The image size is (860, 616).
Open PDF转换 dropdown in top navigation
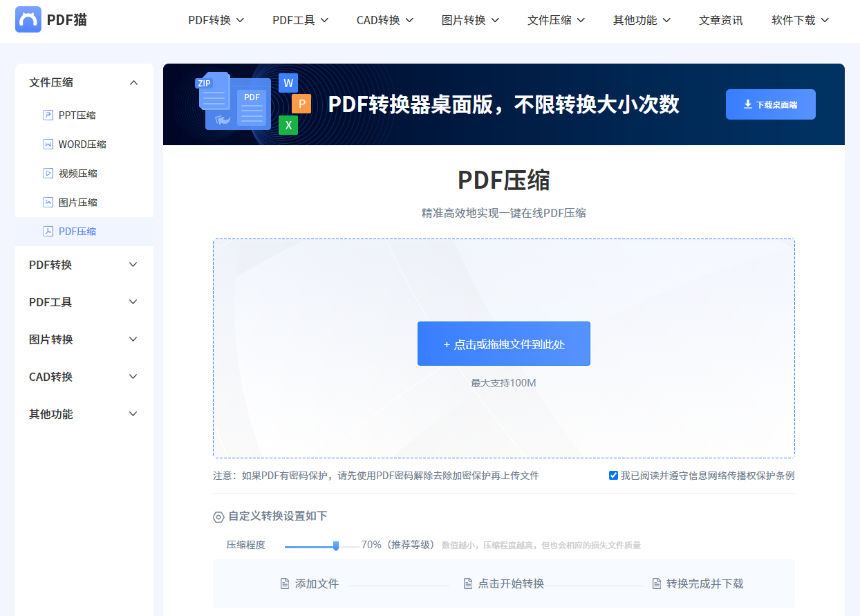[x=216, y=20]
